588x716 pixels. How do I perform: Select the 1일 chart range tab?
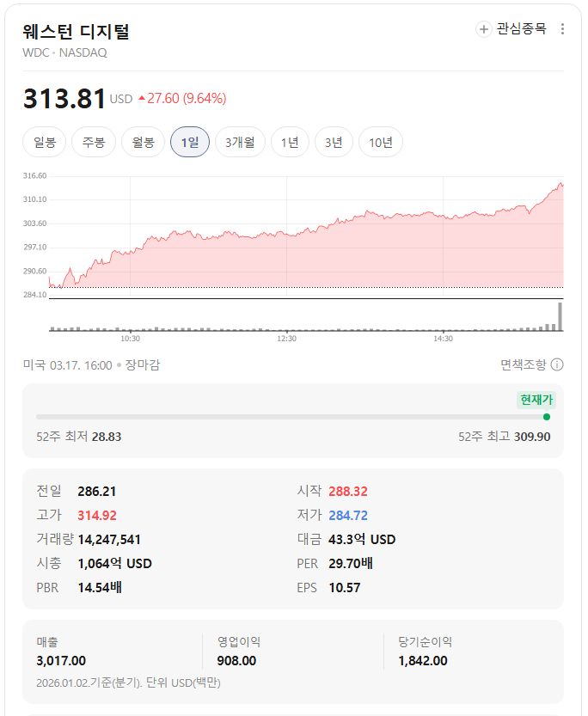coord(190,143)
